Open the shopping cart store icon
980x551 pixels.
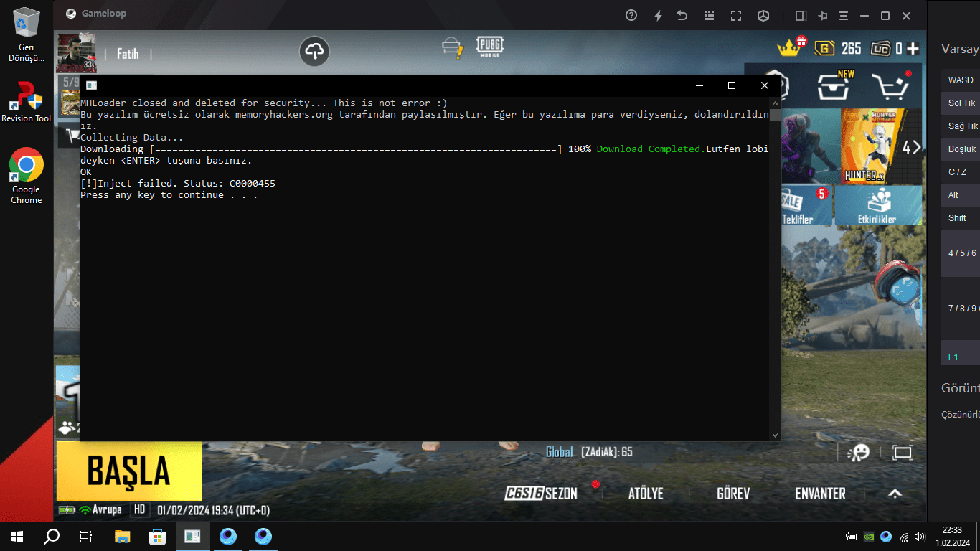click(890, 85)
